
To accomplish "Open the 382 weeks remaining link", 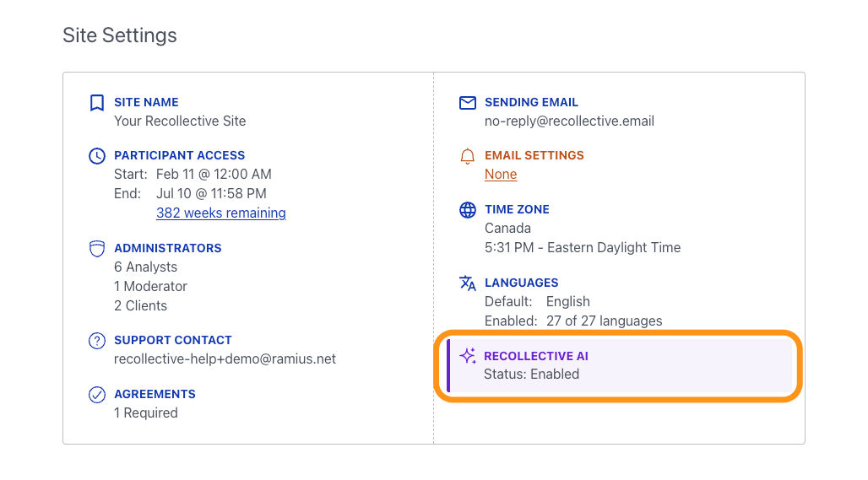I will tap(221, 213).
